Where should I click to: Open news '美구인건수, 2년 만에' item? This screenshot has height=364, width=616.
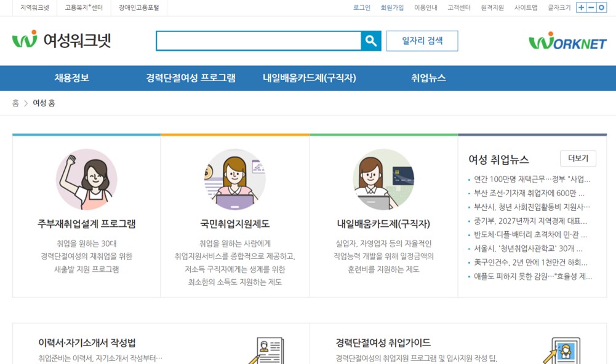point(530,263)
